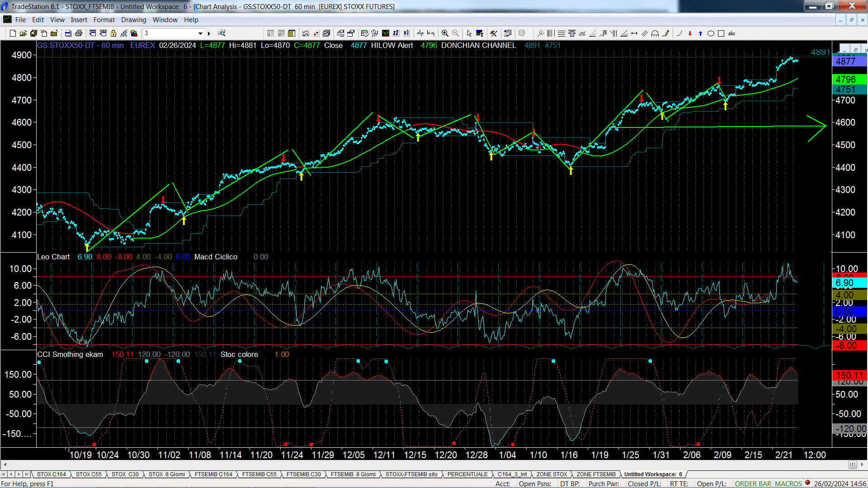Open the symbol box dropdown arrow
Viewport: 868px width, 488px height.
pos(200,33)
